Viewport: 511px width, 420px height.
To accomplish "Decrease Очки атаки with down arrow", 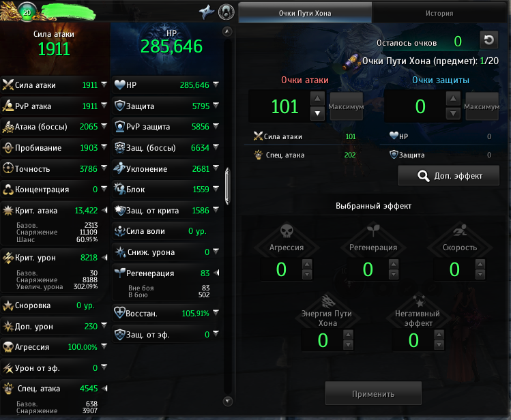I will pyautogui.click(x=317, y=114).
